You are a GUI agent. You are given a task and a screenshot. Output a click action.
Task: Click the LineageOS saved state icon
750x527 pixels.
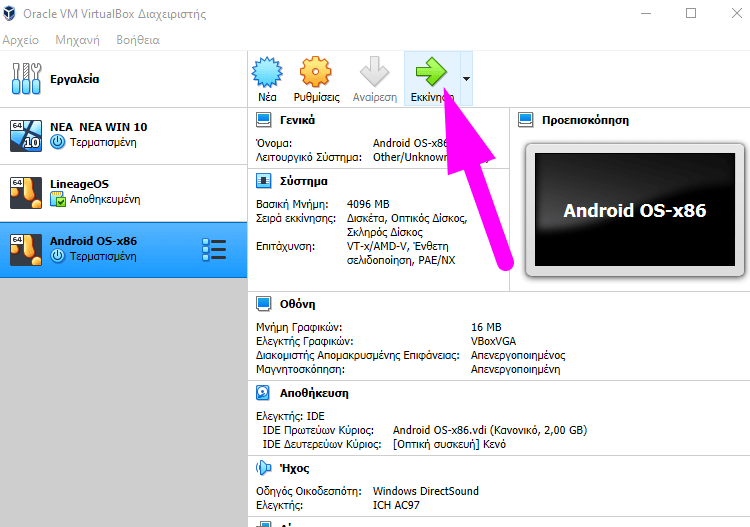coord(58,199)
